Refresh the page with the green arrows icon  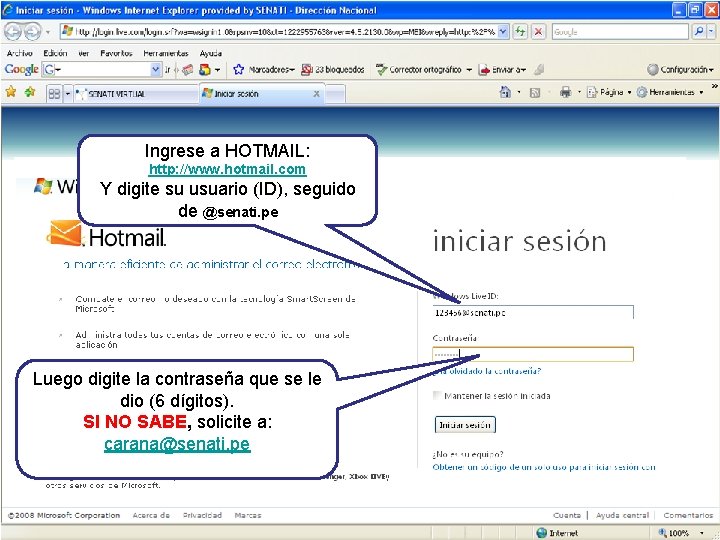pyautogui.click(x=520, y=31)
